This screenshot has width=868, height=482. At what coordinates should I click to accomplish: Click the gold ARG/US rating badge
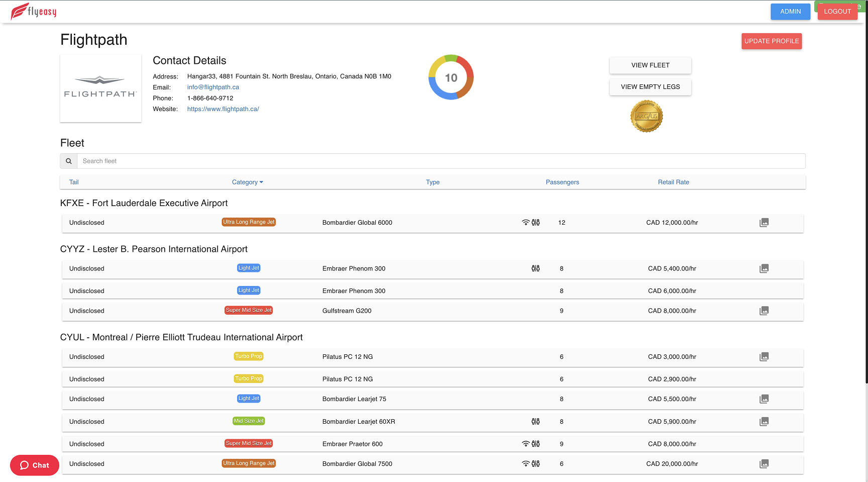(646, 116)
